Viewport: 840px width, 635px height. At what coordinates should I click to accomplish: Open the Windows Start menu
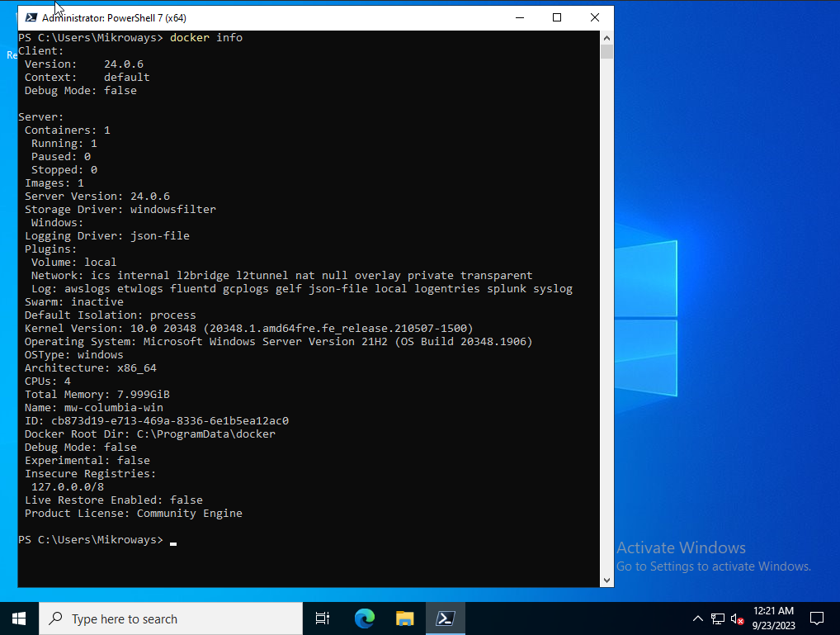[19, 619]
